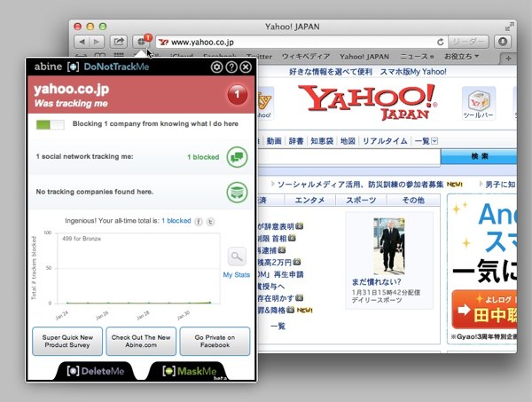
Task: Open My Stats magnifier icon
Action: (237, 257)
